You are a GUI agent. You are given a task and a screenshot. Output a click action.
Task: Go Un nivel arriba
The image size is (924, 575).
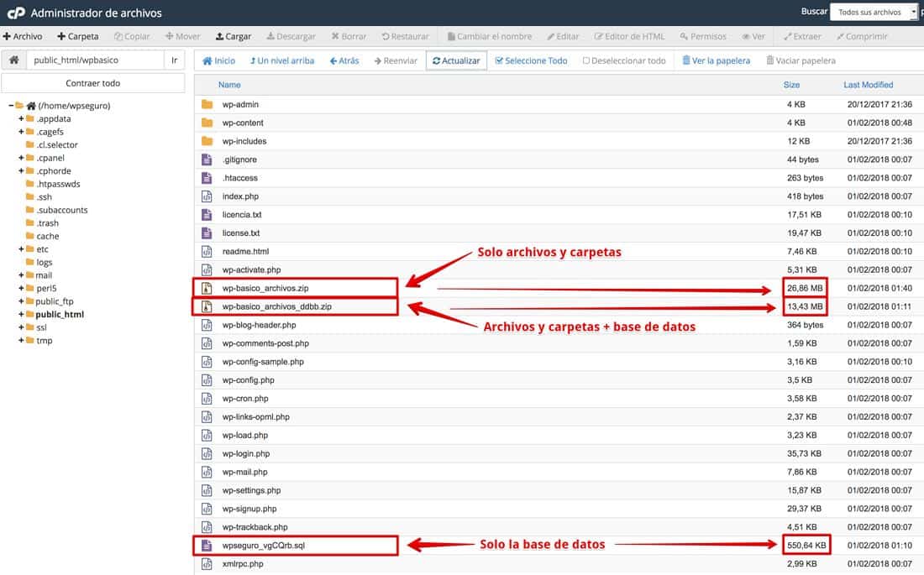282,60
